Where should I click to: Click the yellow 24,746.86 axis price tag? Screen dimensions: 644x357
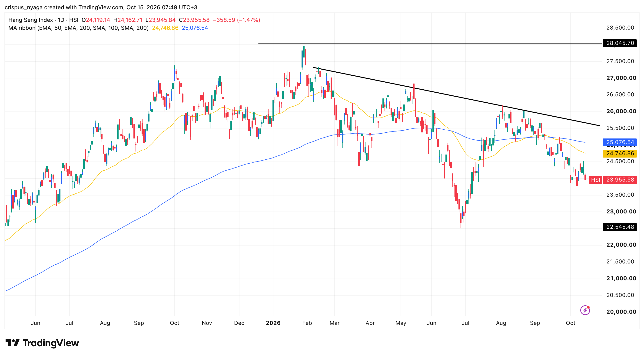(x=620, y=153)
